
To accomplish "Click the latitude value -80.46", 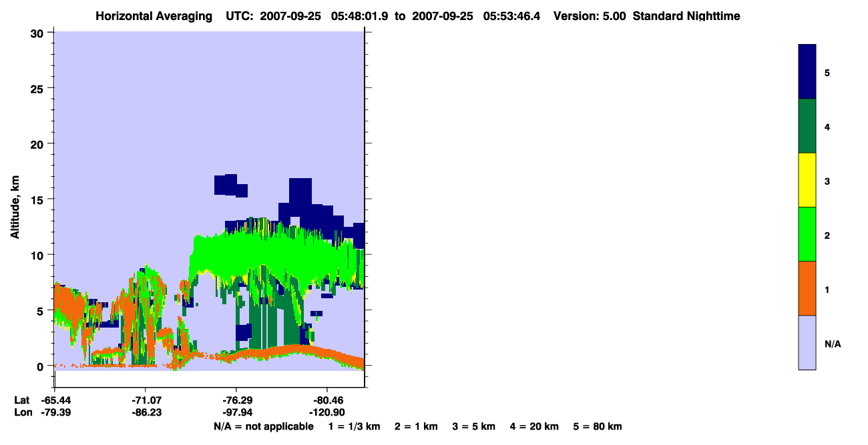I will 327,400.
